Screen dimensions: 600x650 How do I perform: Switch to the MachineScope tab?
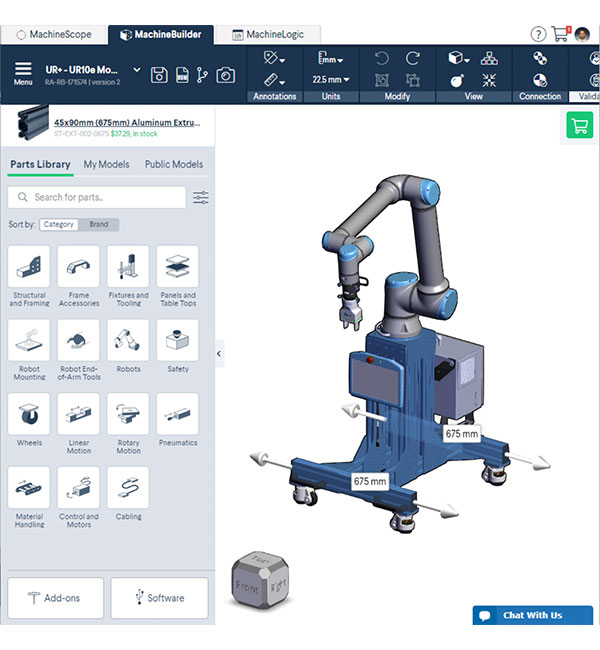pyautogui.click(x=54, y=34)
